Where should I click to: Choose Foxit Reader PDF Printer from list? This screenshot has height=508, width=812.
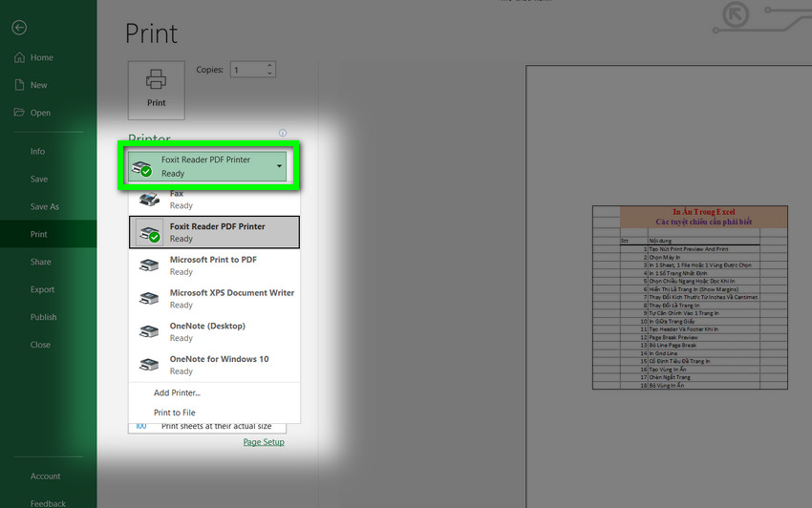(215, 232)
